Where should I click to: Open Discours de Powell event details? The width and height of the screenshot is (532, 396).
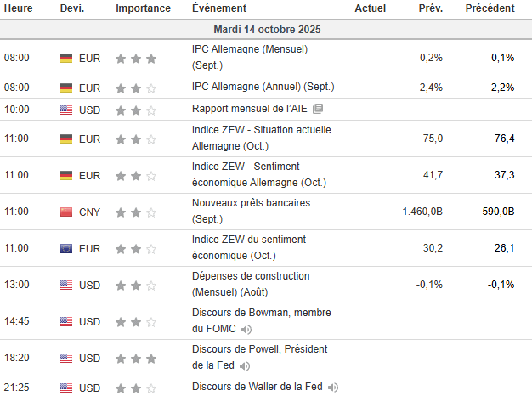[x=259, y=357]
